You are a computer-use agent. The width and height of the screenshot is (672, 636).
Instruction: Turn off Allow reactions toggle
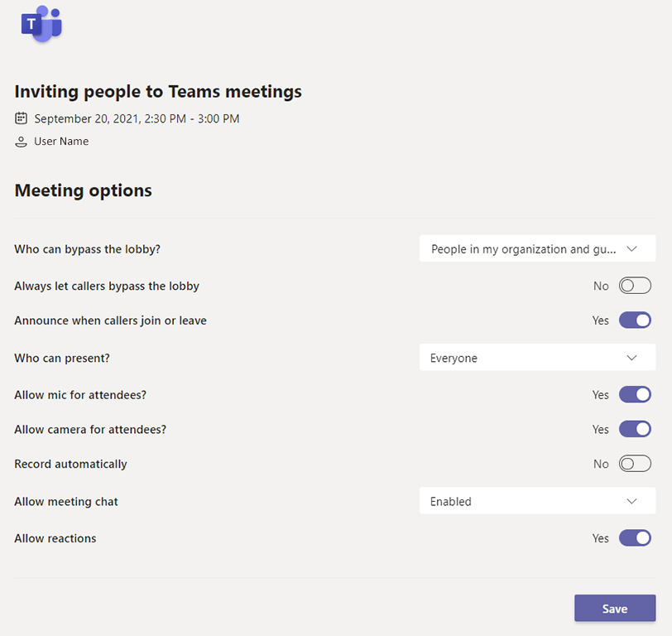pos(635,538)
